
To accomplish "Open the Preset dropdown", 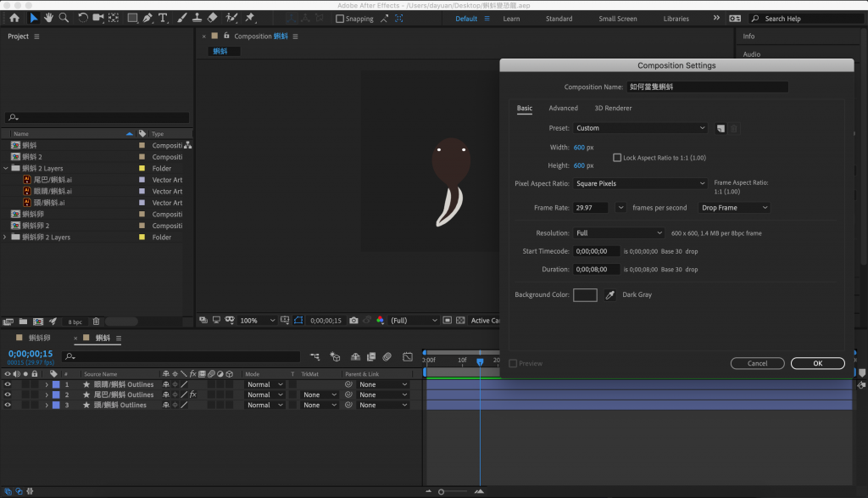I will pyautogui.click(x=640, y=128).
